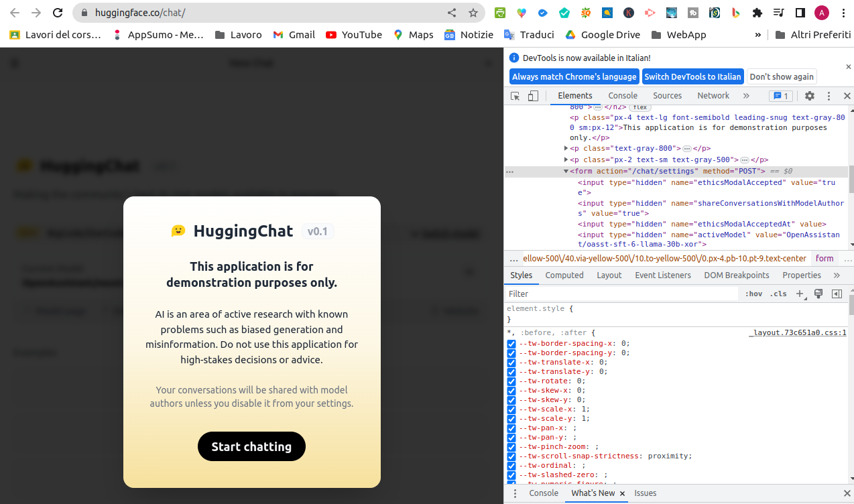Disable the --tw-rotate style property
Screen dimensions: 854x504
click(511, 381)
